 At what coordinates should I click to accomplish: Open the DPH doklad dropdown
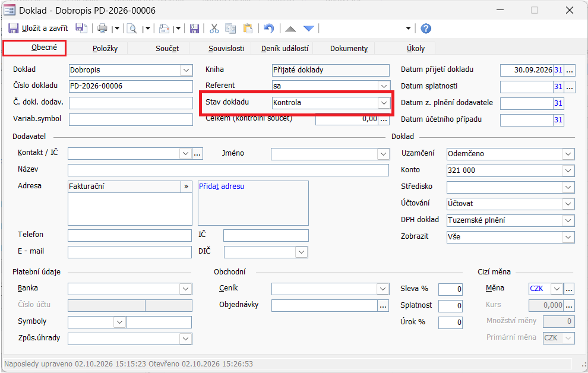pos(568,220)
